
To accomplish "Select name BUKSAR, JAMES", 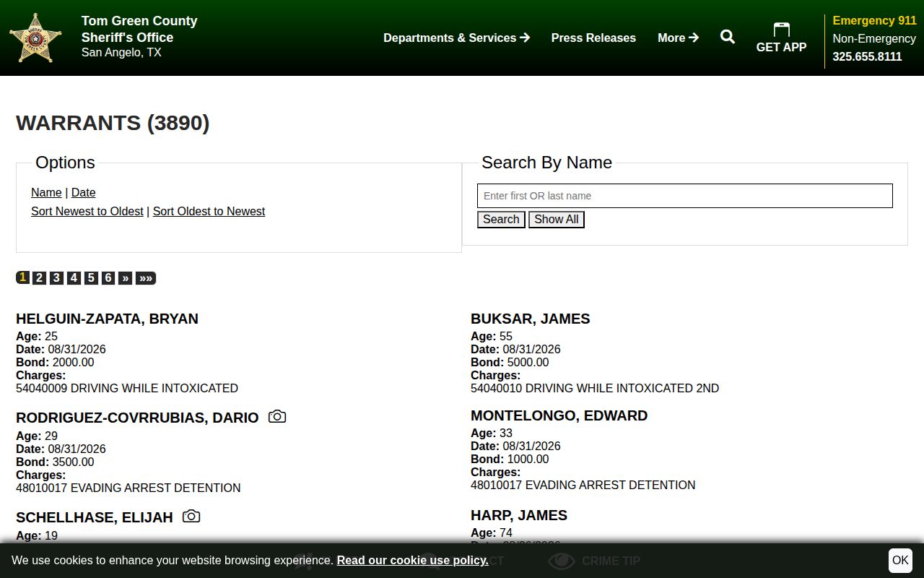I will [x=531, y=319].
